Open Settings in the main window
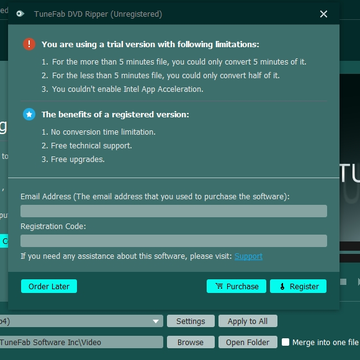The width and height of the screenshot is (360, 360). click(x=191, y=321)
